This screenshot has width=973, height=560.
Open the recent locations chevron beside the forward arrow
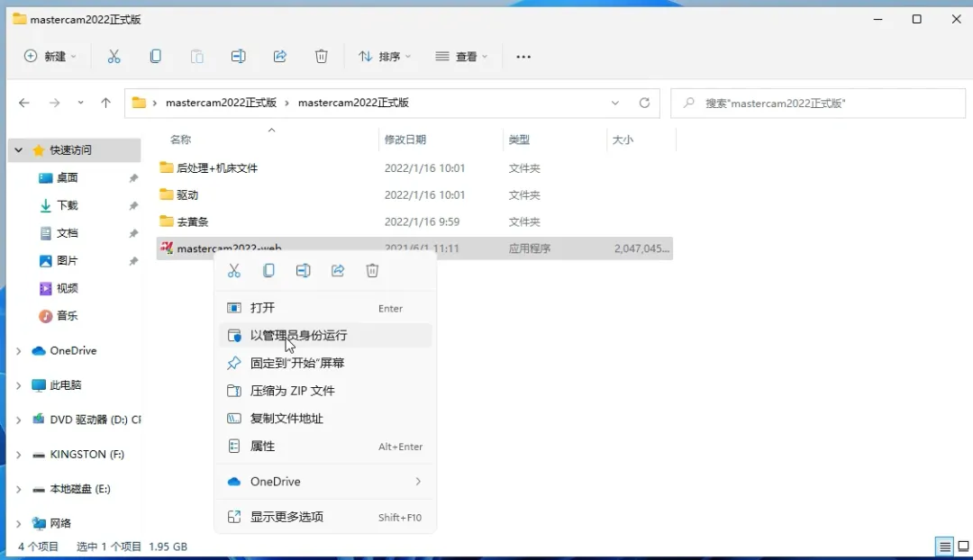(x=81, y=103)
